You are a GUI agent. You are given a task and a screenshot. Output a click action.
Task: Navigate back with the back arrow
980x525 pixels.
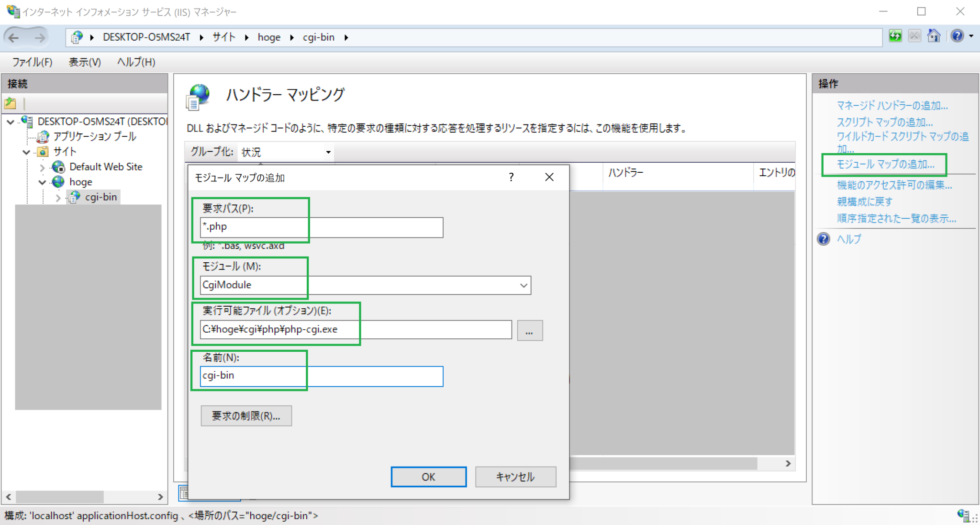pyautogui.click(x=13, y=37)
